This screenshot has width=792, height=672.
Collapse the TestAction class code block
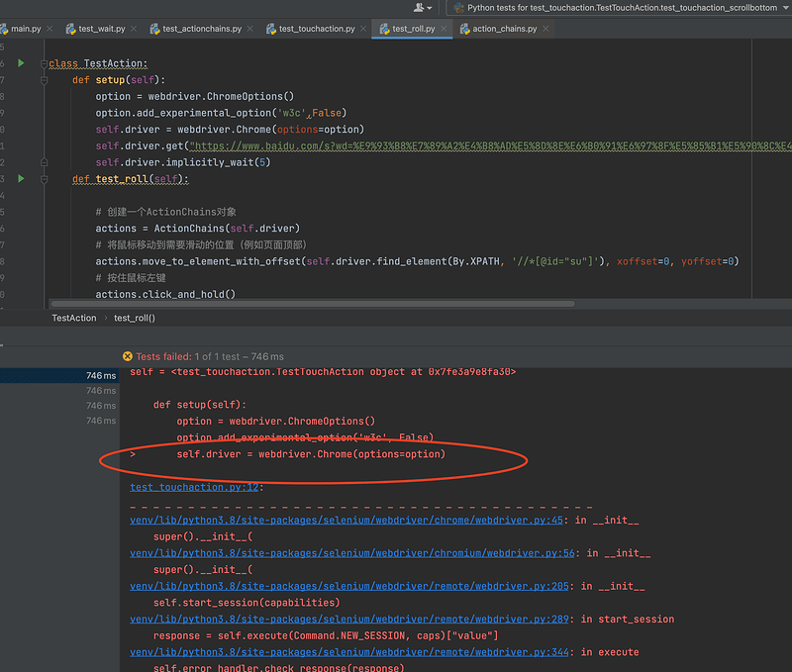(x=44, y=63)
